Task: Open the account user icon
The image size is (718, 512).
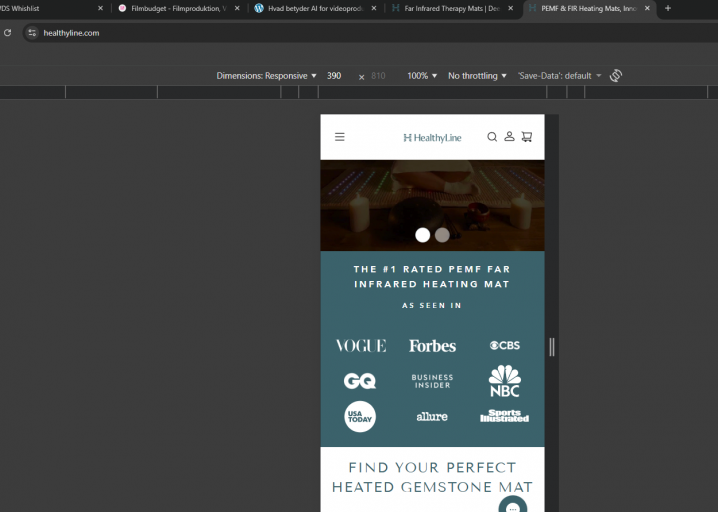Action: (509, 136)
